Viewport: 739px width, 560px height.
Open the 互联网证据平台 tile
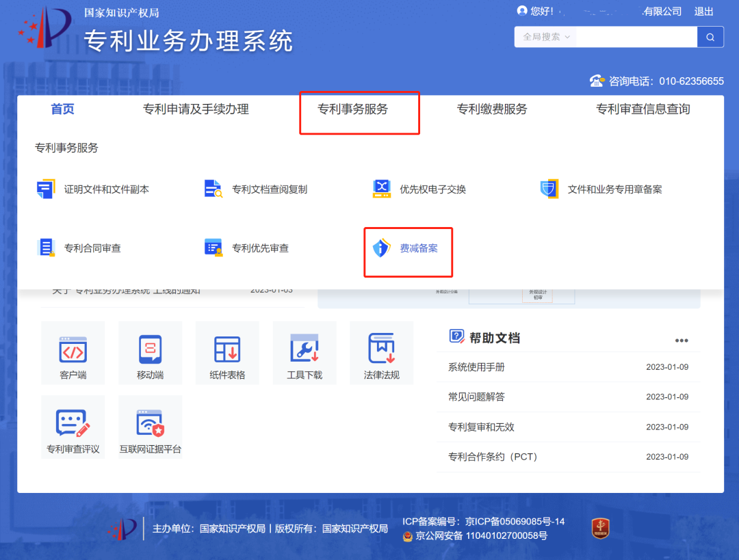pyautogui.click(x=150, y=427)
